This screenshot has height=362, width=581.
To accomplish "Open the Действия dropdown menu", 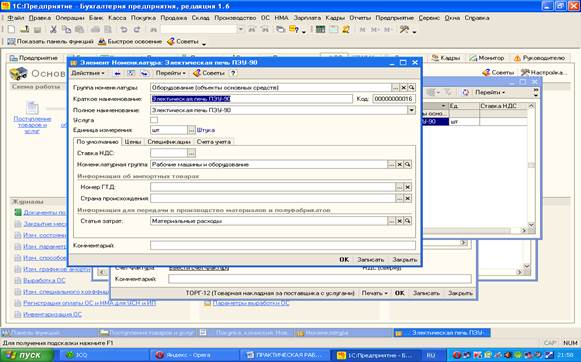I will coord(88,73).
